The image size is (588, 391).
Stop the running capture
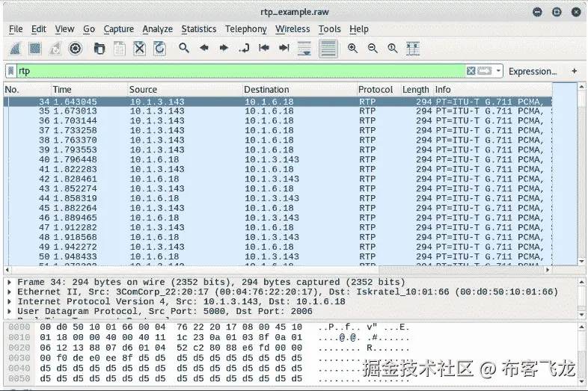click(35, 49)
